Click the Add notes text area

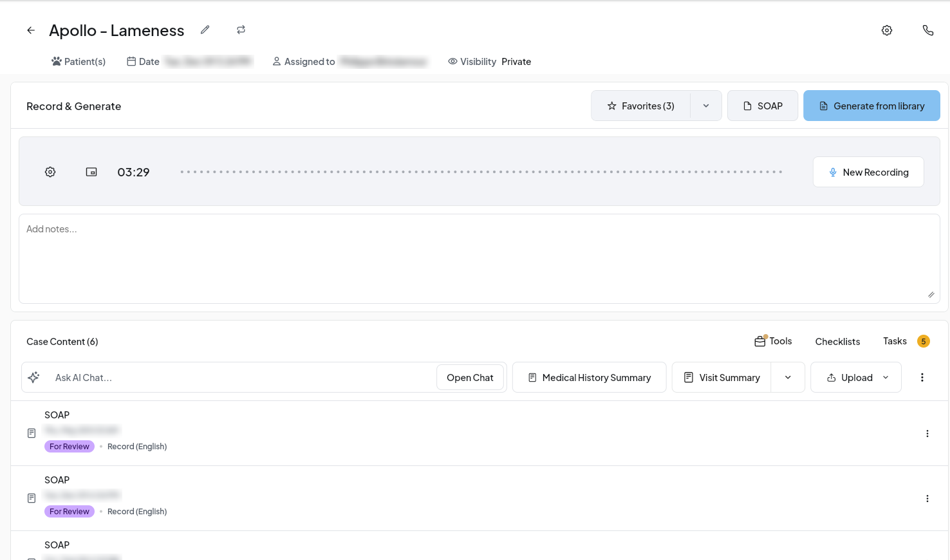click(480, 259)
